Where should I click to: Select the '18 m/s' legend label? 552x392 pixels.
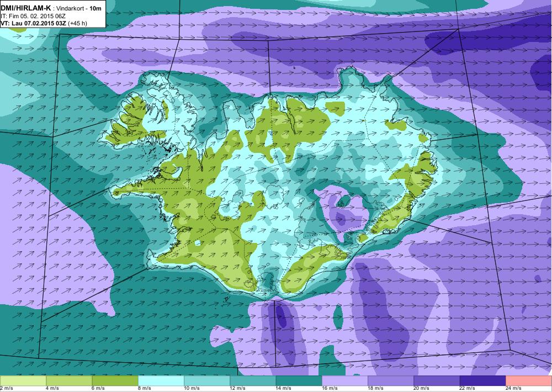(375, 389)
